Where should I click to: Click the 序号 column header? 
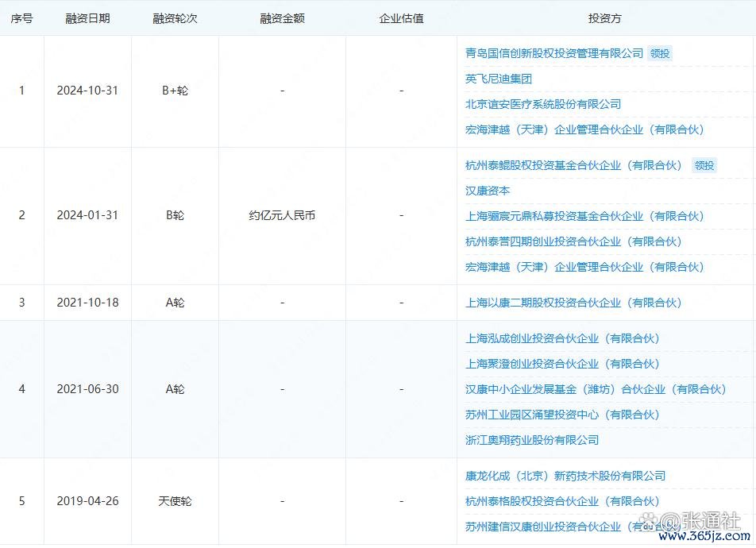(x=21, y=18)
